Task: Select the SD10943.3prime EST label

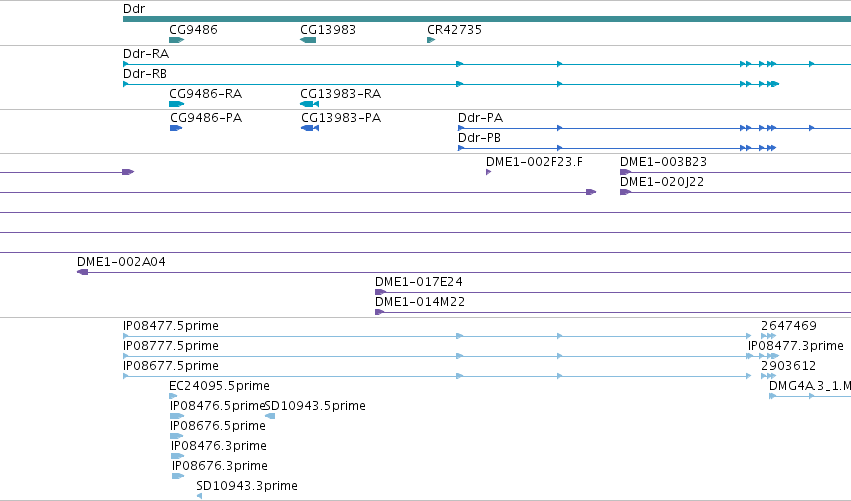Action: pyautogui.click(x=247, y=486)
